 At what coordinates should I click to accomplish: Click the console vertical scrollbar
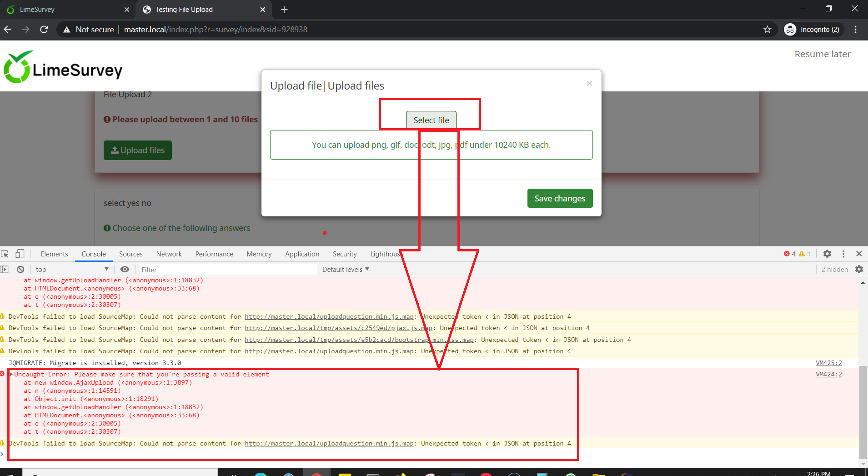click(863, 409)
